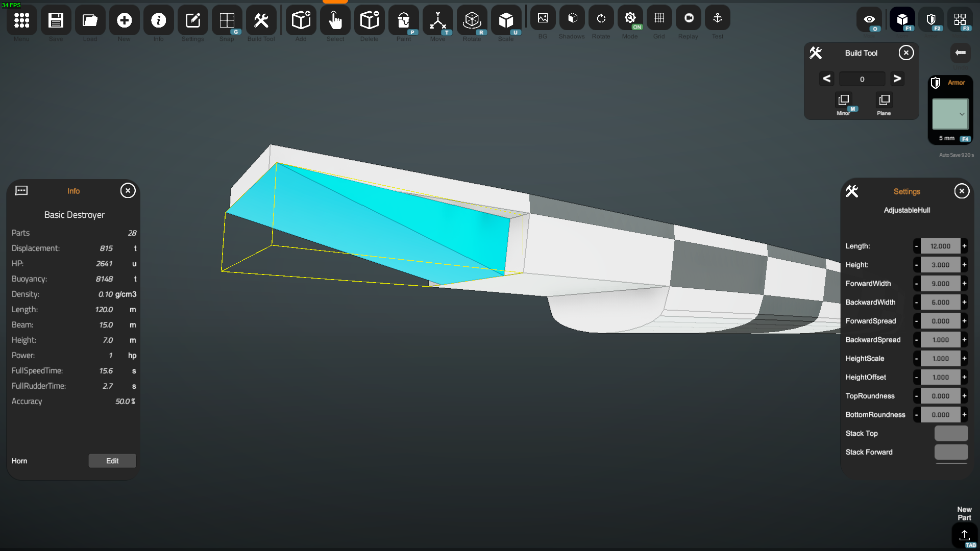Toggle the Shadows option
This screenshot has width=980, height=551.
coord(572,18)
